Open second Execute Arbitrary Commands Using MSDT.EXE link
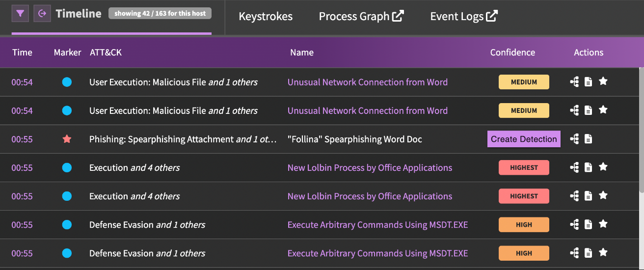The height and width of the screenshot is (270, 644). tap(377, 253)
